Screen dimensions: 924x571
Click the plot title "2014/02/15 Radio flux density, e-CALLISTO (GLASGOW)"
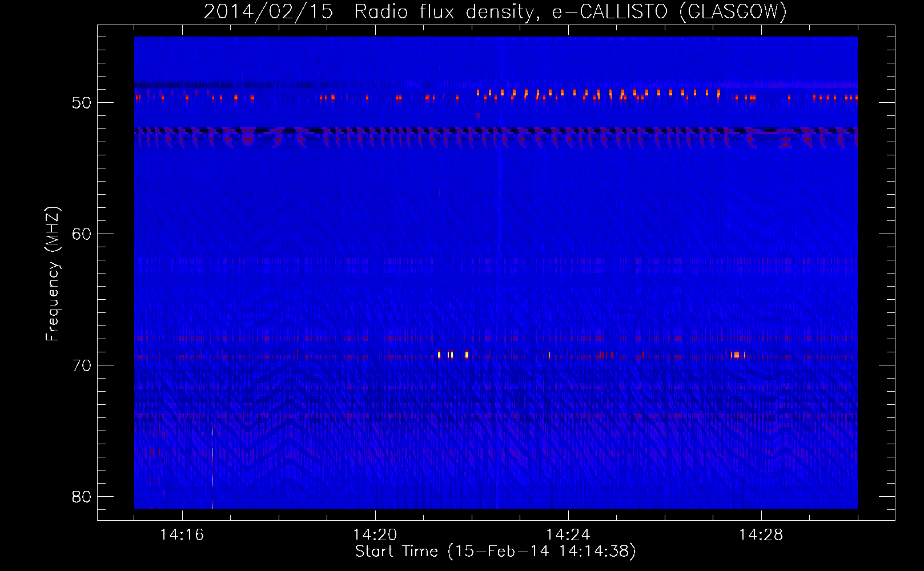click(495, 11)
